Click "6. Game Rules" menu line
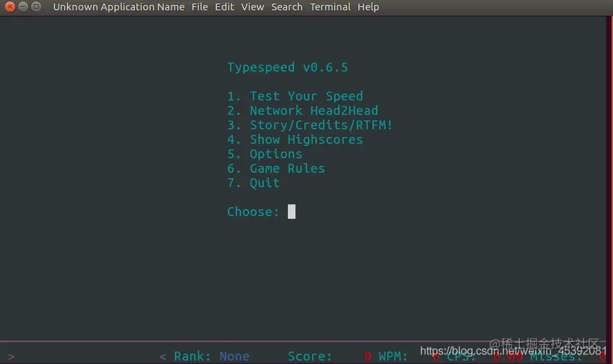The height and width of the screenshot is (364, 613). click(276, 169)
